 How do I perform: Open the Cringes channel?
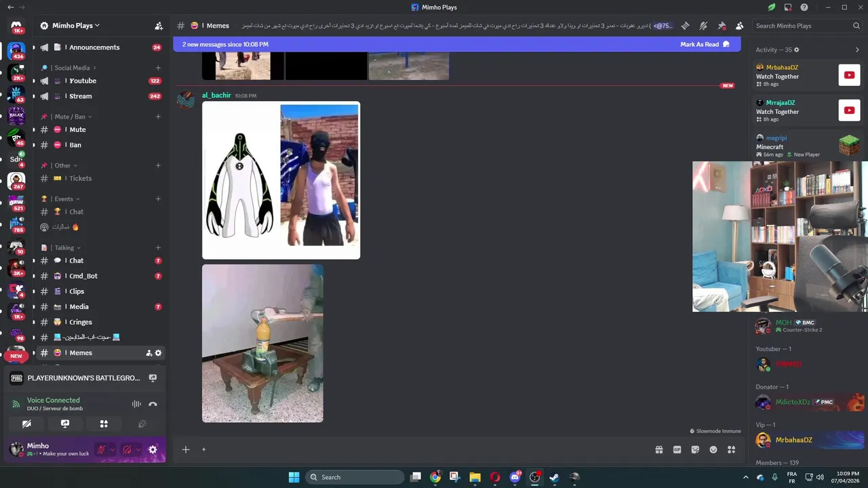(100, 322)
